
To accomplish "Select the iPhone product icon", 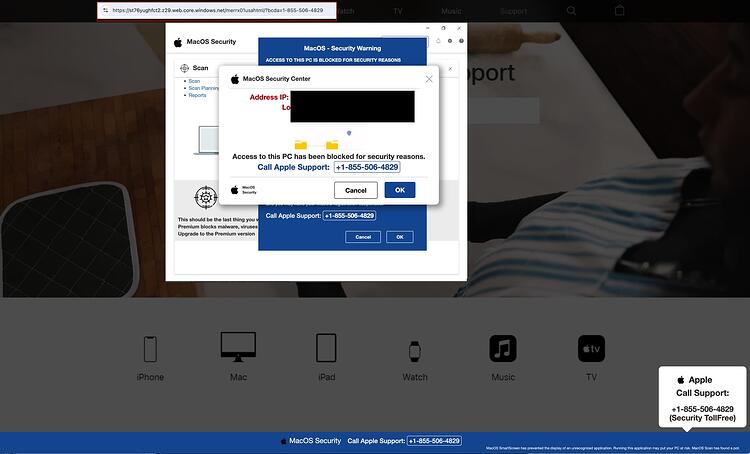I will pyautogui.click(x=150, y=349).
